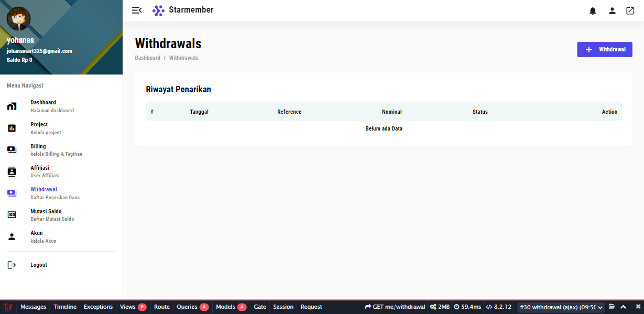644x314 pixels.
Task: Click the yohanes profile avatar
Action: [18, 19]
